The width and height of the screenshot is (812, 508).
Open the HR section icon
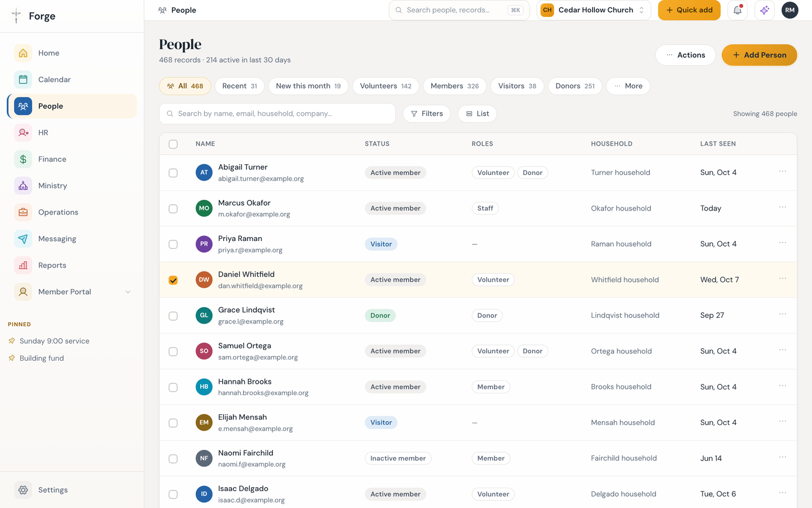(23, 133)
